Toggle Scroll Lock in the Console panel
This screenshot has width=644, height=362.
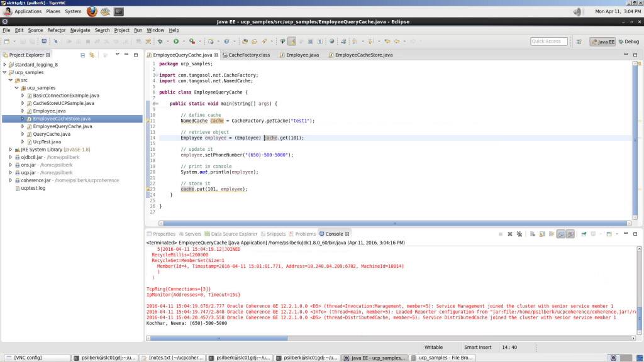coord(541,233)
